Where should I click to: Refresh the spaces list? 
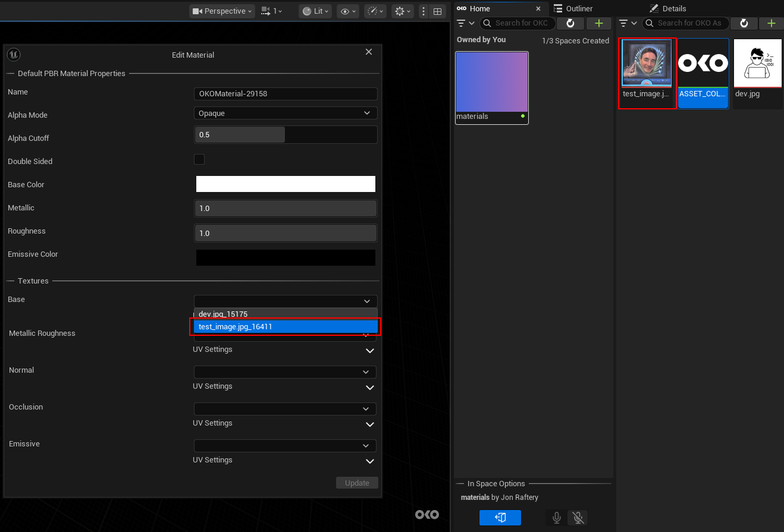pyautogui.click(x=570, y=23)
